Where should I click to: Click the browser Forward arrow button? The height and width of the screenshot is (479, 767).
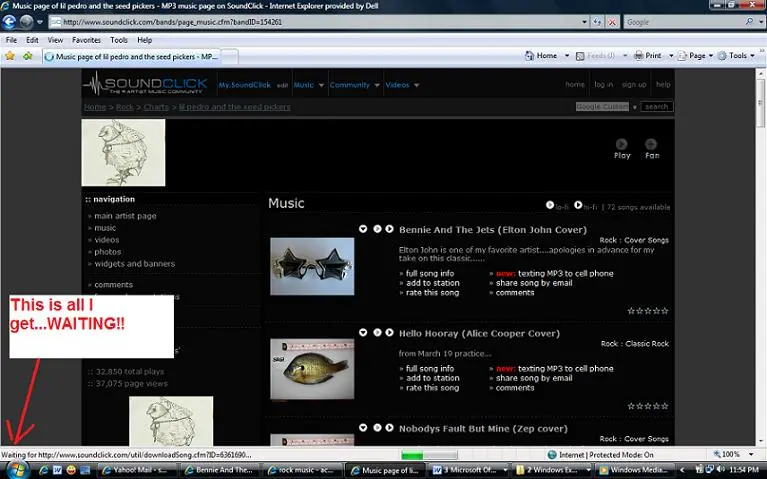[26, 22]
